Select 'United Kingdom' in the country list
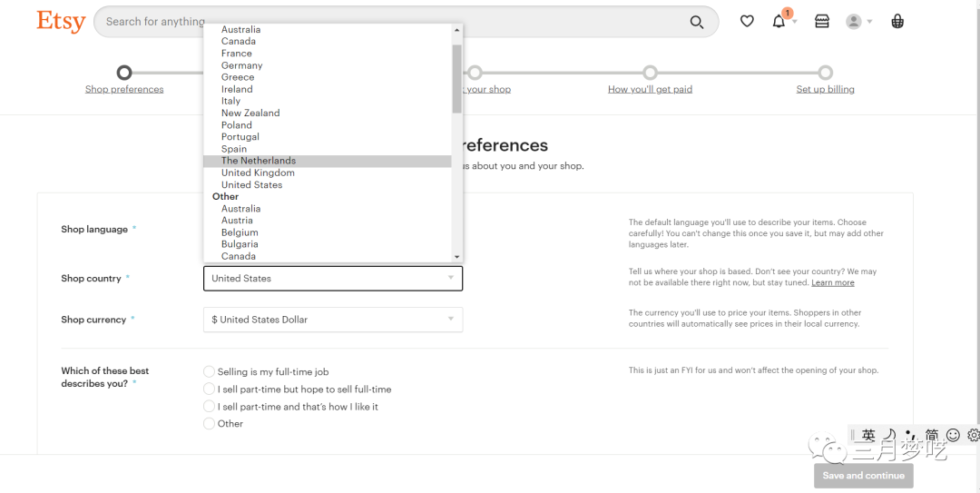The width and height of the screenshot is (980, 493). click(x=258, y=173)
